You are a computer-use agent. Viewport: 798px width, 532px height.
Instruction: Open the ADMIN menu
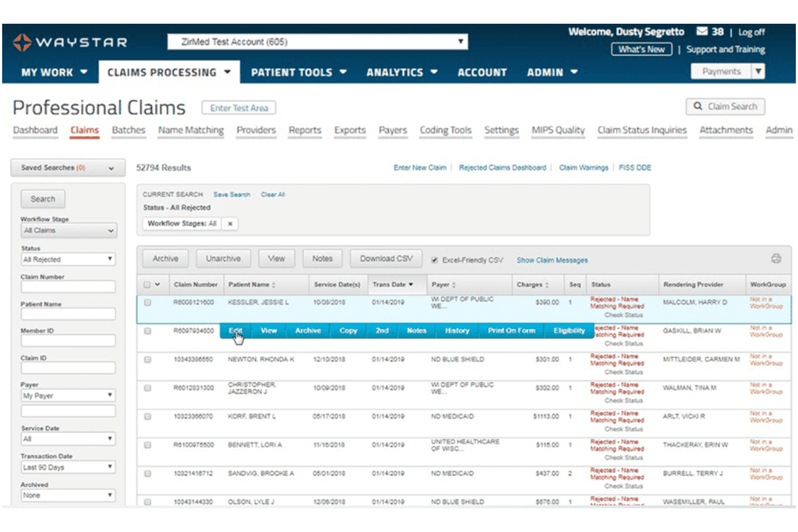tap(552, 72)
